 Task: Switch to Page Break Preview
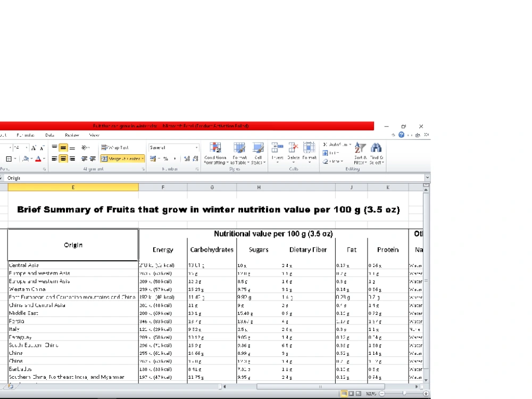[x=358, y=394]
